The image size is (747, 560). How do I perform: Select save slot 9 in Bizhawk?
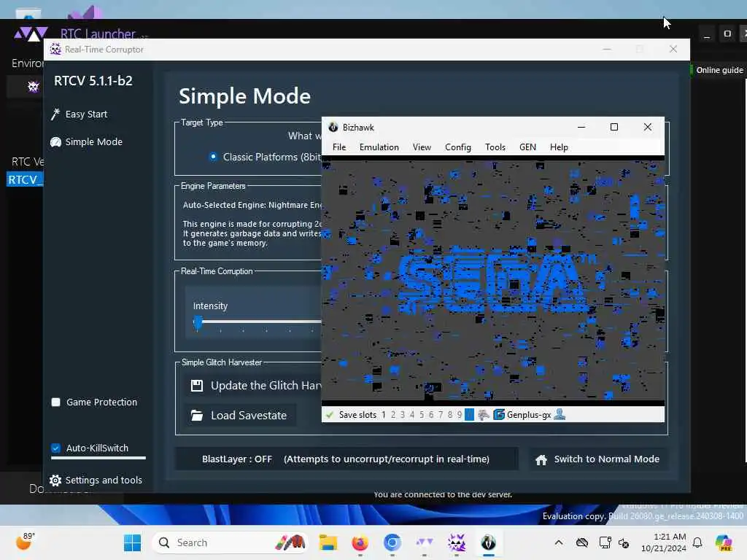tap(460, 415)
